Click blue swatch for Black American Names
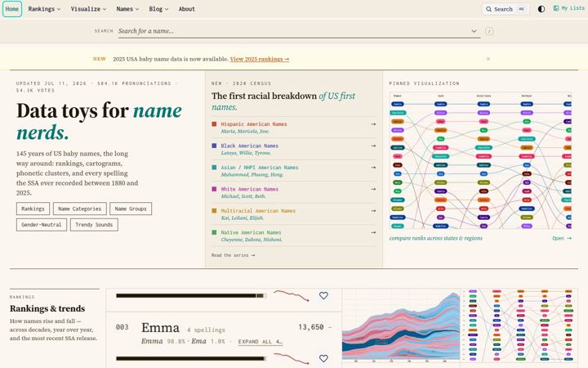 (x=214, y=146)
